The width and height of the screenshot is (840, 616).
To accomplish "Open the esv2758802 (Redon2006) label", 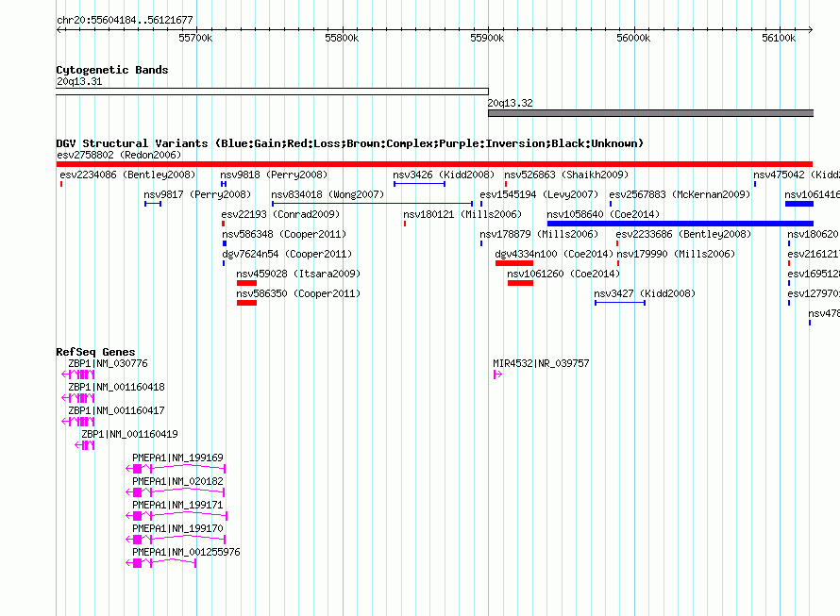I will tap(119, 155).
